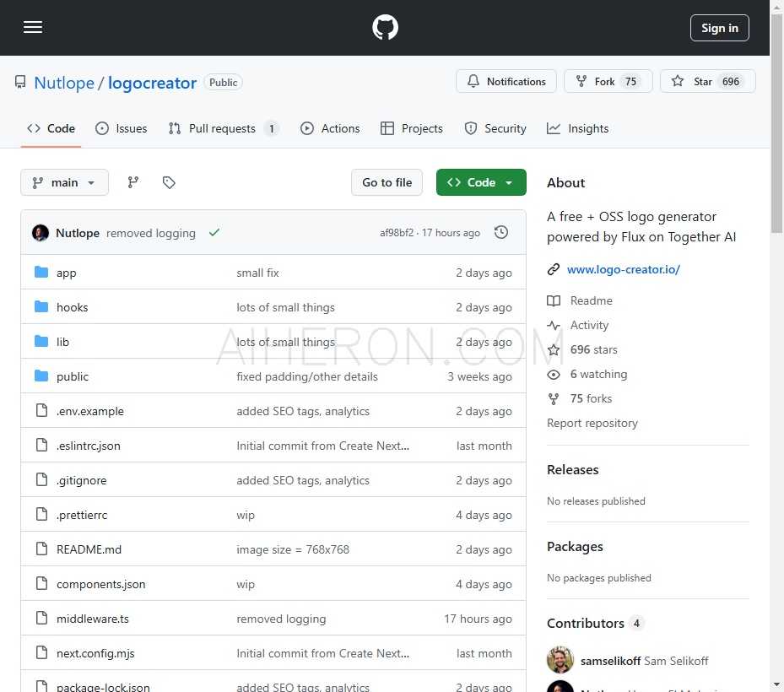Viewport: 784px width, 692px height.
Task: Open the Activity link in About
Action: 589,325
